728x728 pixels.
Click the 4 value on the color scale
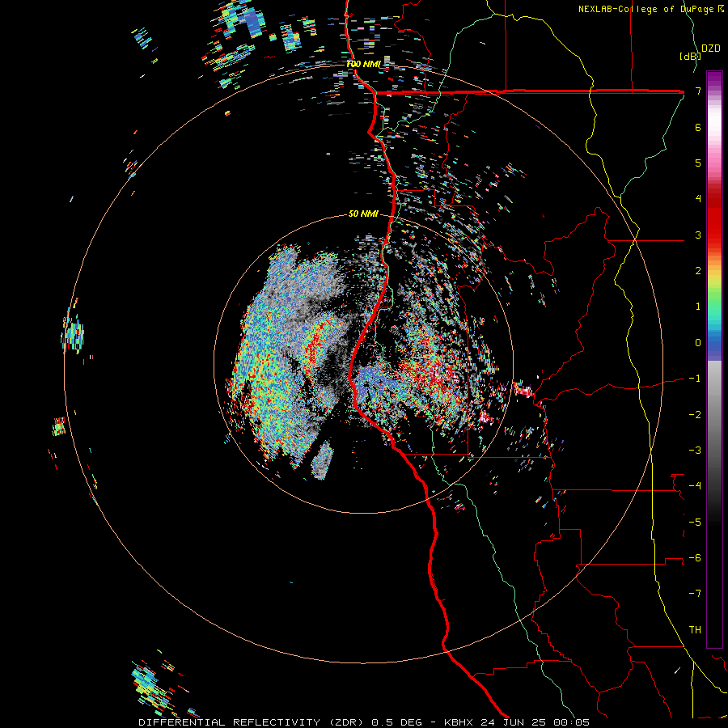point(698,199)
